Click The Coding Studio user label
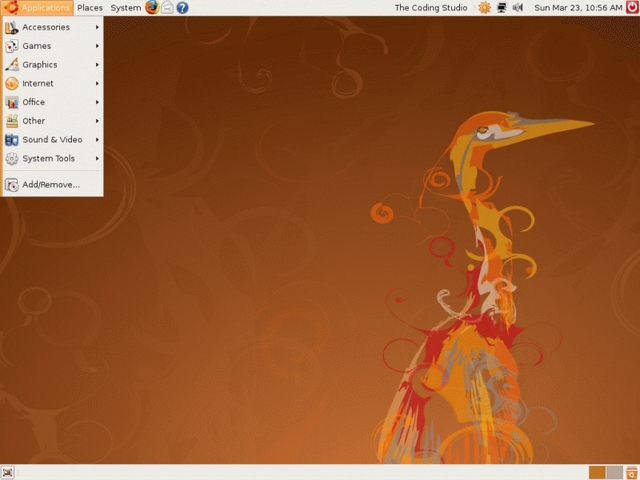Image resolution: width=640 pixels, height=480 pixels. pos(431,8)
